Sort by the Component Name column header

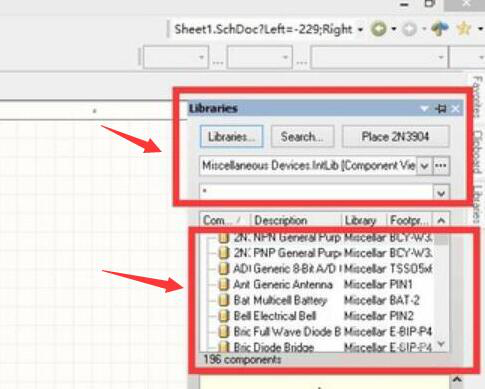[224, 221]
